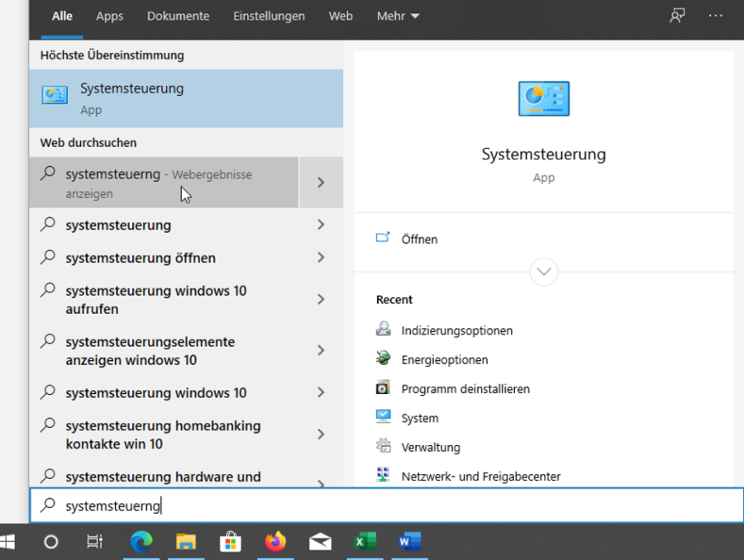
Task: Collapse the Systemsteuerung details panel chevron
Action: tap(543, 272)
